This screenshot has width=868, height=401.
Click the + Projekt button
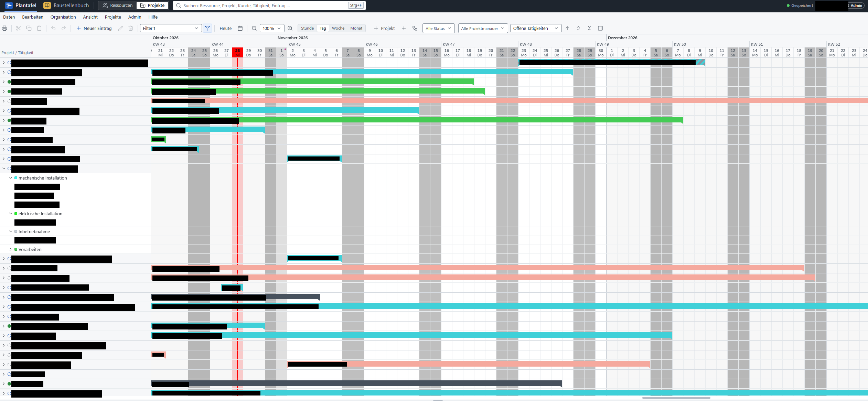[x=384, y=28]
